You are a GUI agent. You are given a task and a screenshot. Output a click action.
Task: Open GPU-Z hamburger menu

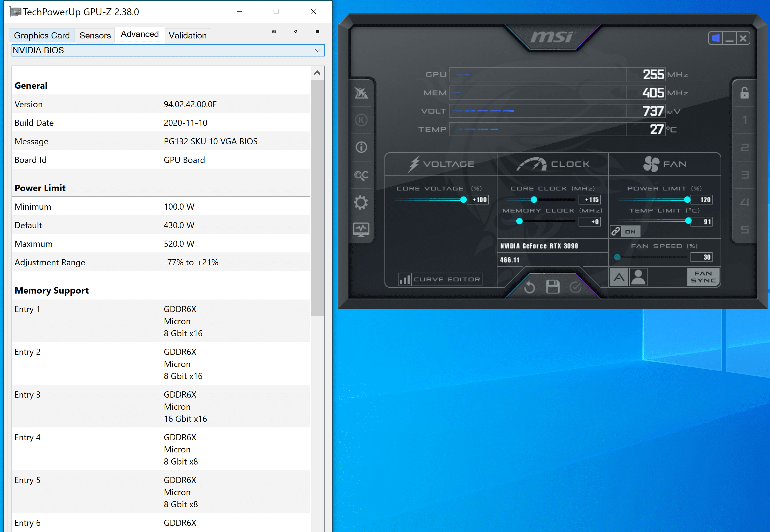[x=317, y=32]
